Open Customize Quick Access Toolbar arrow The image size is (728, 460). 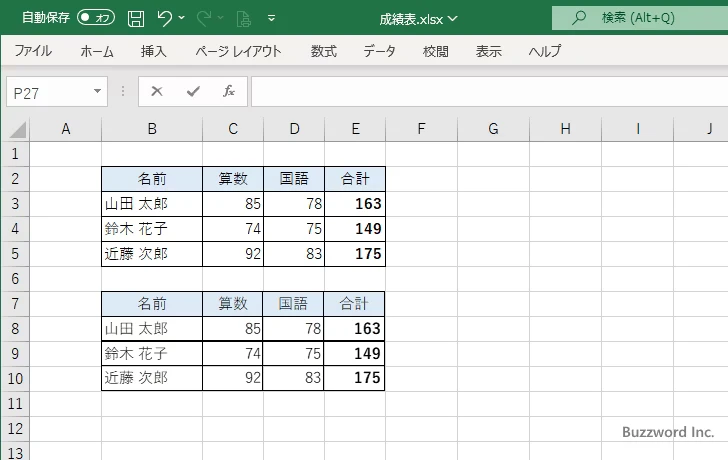pyautogui.click(x=272, y=18)
